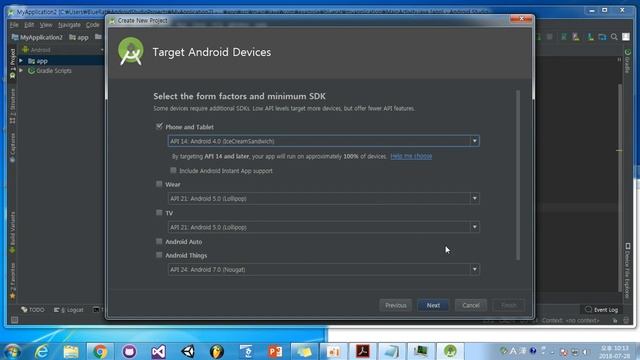
Task: Open Captures tool window tab
Action: coord(12,147)
